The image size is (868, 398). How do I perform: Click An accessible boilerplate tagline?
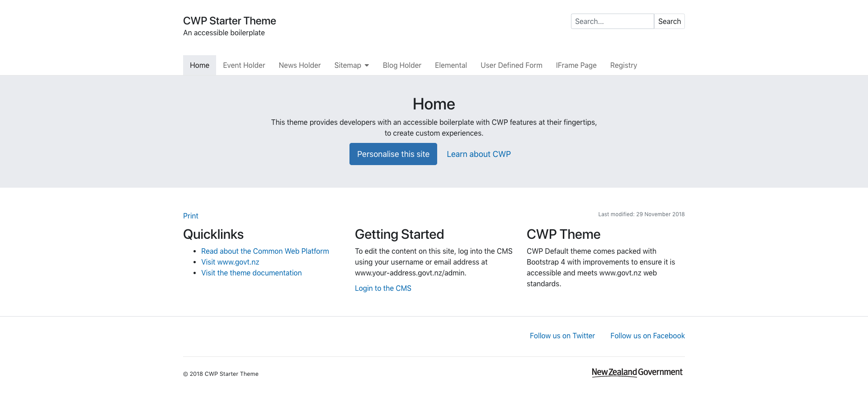coord(224,33)
